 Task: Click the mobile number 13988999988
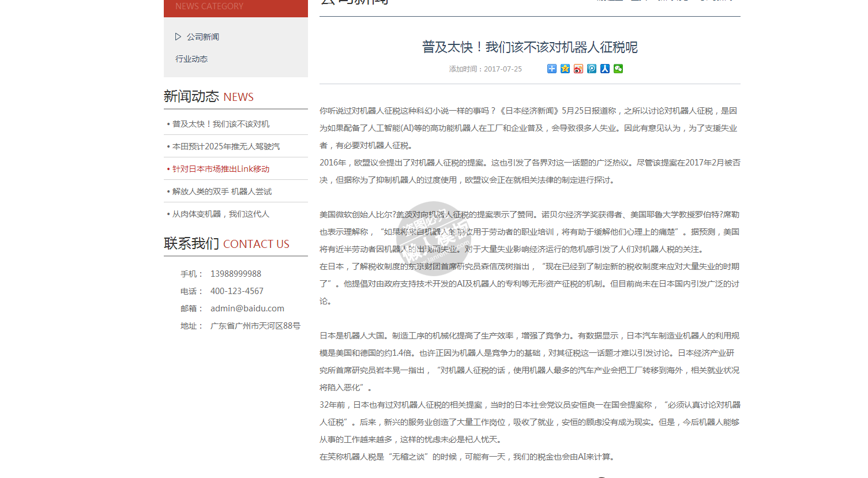click(236, 274)
